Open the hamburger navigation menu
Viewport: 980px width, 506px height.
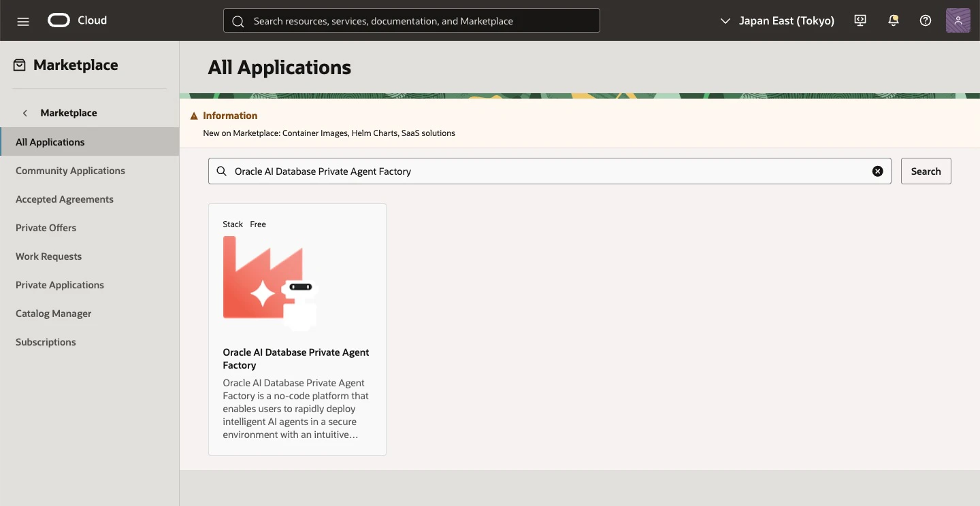(x=23, y=21)
